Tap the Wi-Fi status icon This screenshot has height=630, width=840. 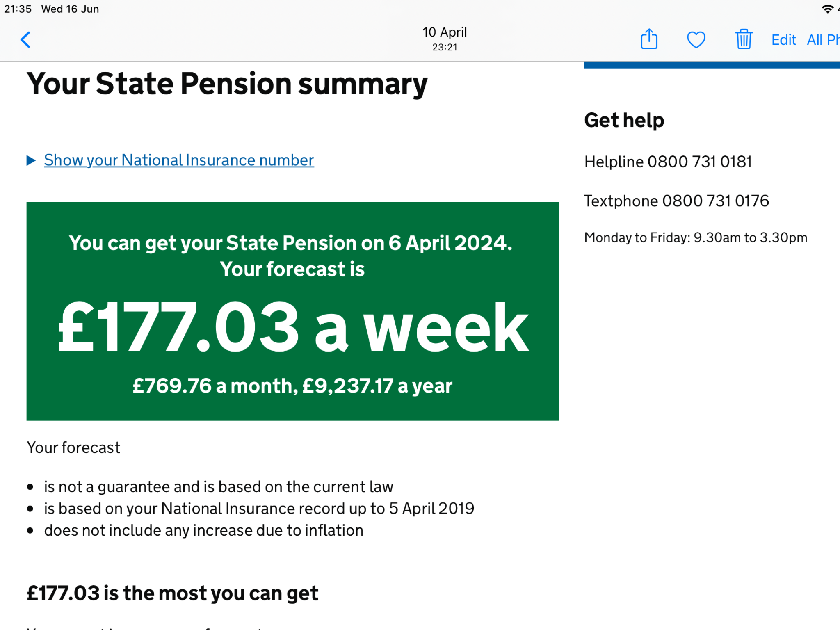[x=828, y=9]
